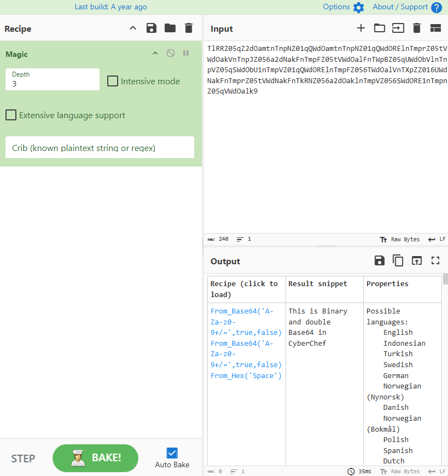Copy output to clipboard
This screenshot has width=448, height=476.
[398, 261]
